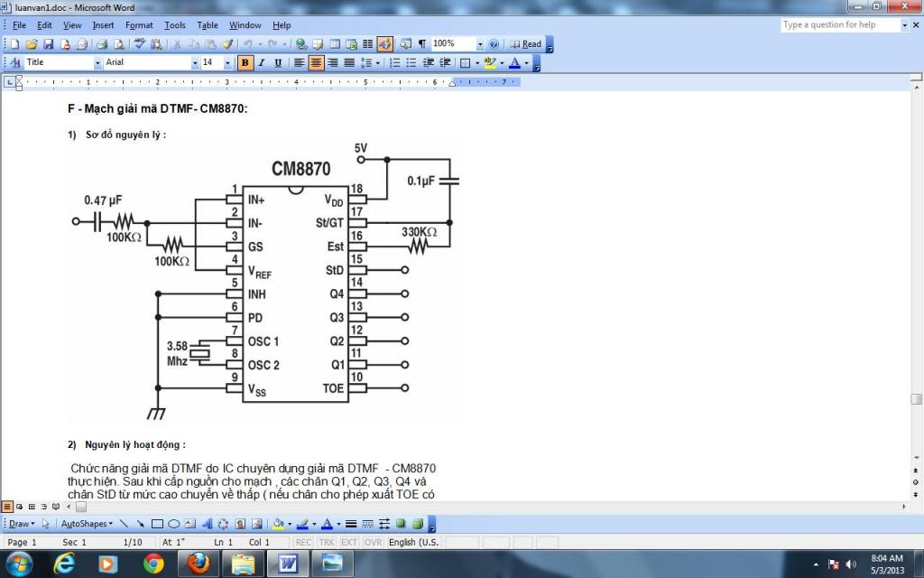This screenshot has width=924, height=578.
Task: Open the Zoom percentage dropdown
Action: [x=480, y=43]
